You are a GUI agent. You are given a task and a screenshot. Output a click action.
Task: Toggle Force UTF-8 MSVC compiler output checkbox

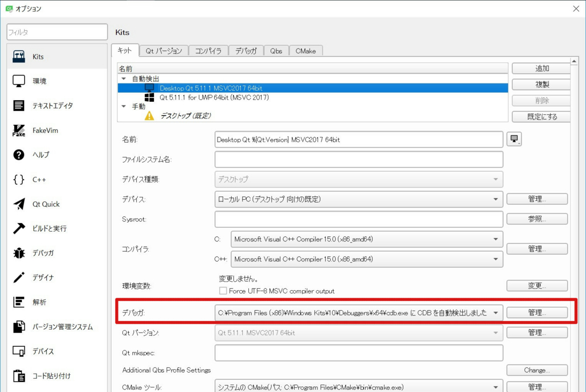223,291
